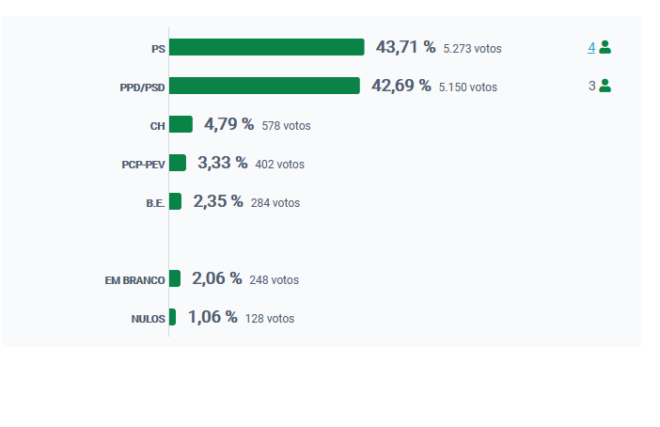660x427 pixels.
Task: Click the B.E. green bar
Action: pos(175,201)
